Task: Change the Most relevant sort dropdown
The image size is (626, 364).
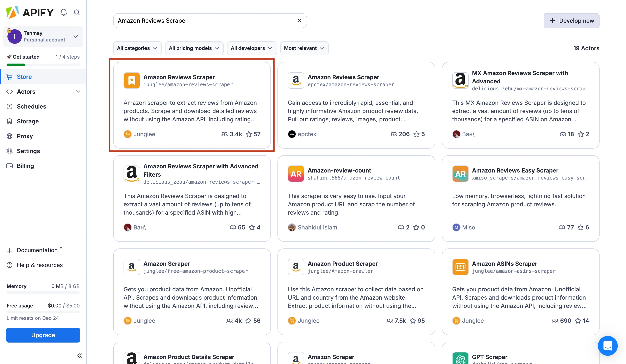Action: [304, 48]
